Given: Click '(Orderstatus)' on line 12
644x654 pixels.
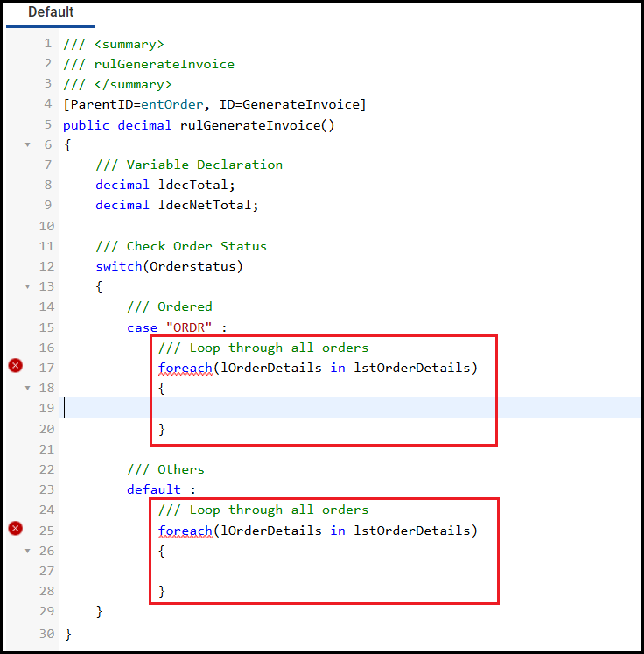Looking at the screenshot, I should [x=192, y=266].
